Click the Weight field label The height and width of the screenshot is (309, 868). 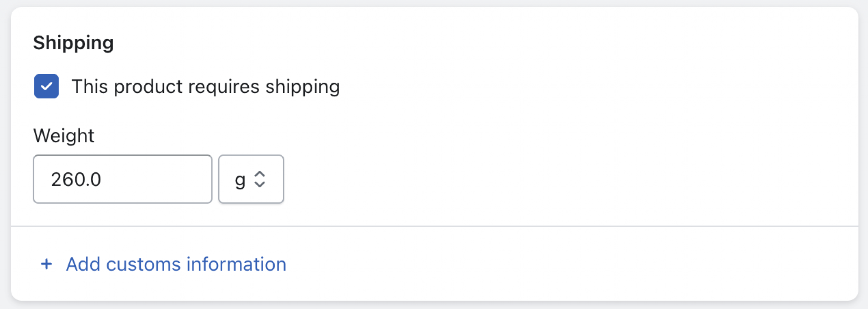pyautogui.click(x=64, y=136)
